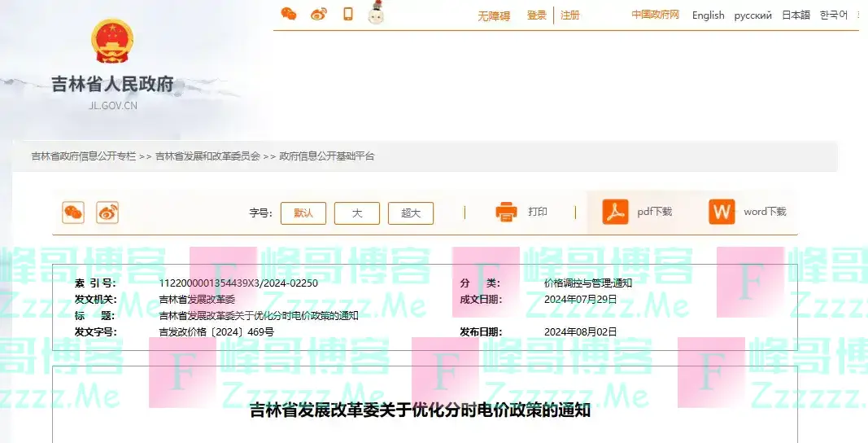Set font size to 超大

click(411, 213)
